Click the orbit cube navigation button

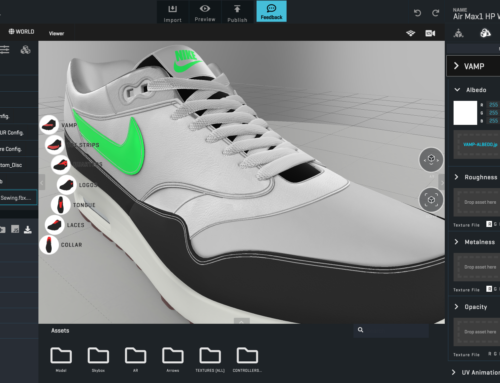point(431,159)
